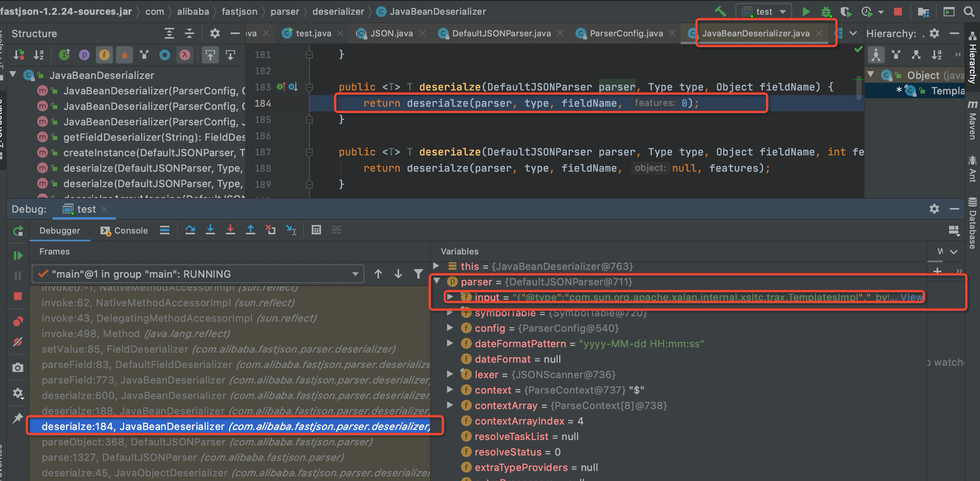Rerun the debug session with circular arrow icon
980x481 pixels.
(x=17, y=231)
